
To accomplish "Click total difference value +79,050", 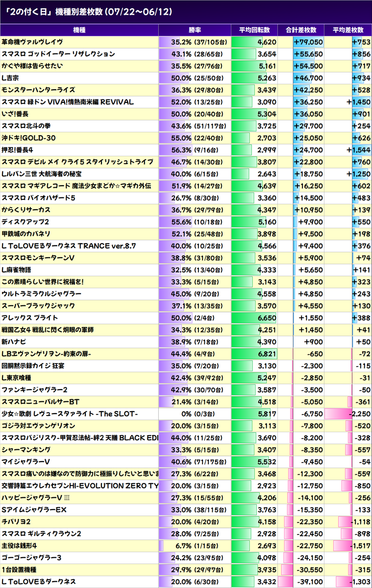I will [x=308, y=42].
